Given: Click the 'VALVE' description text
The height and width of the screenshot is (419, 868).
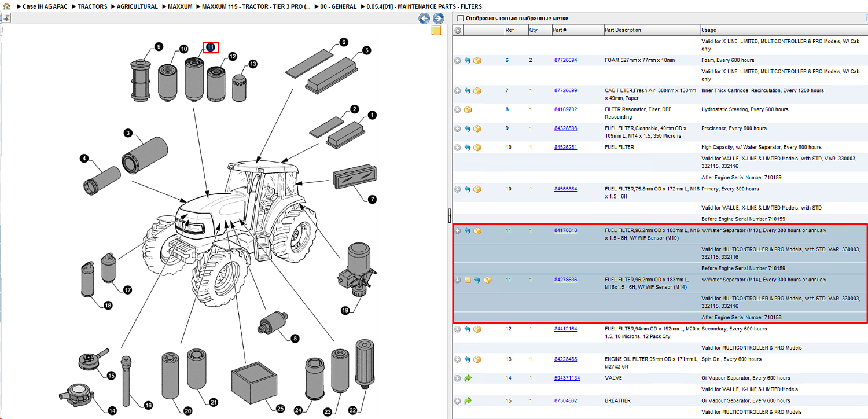Looking at the screenshot, I should point(613,378).
